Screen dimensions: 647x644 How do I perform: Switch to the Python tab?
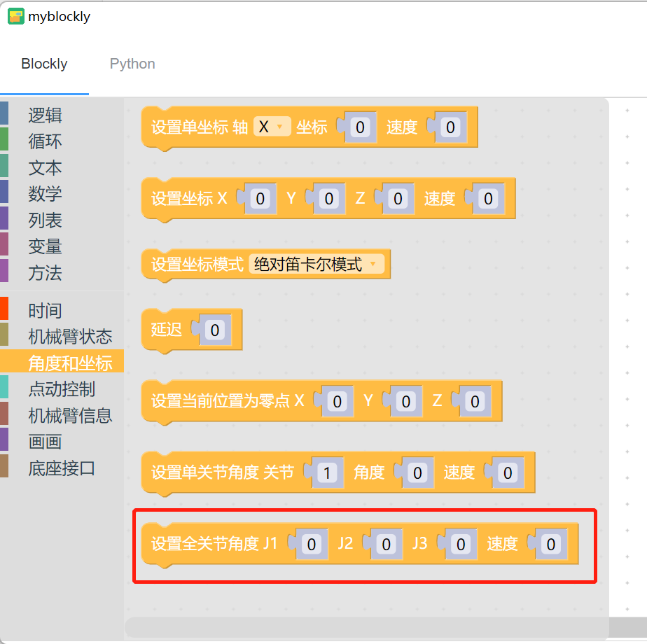click(x=132, y=64)
